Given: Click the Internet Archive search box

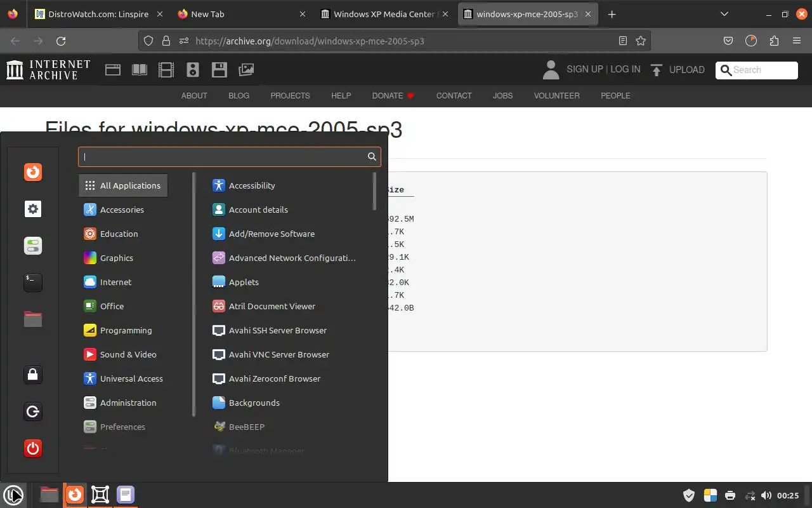Looking at the screenshot, I should [757, 70].
